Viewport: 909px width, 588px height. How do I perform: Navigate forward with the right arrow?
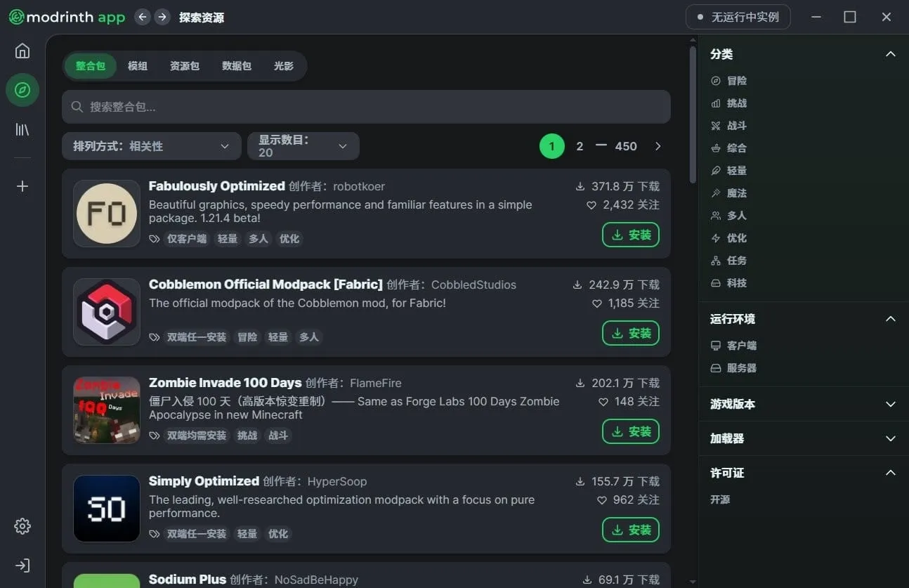click(162, 17)
